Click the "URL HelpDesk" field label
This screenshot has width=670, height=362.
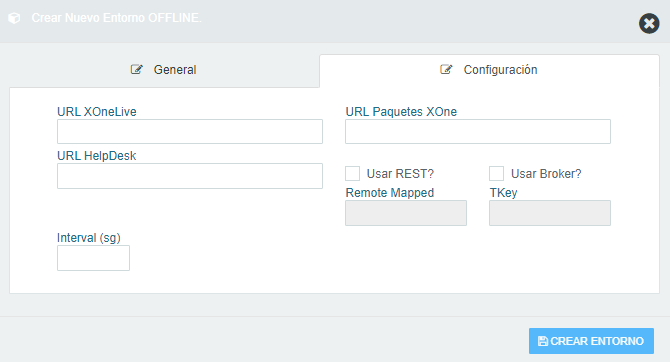(x=97, y=156)
